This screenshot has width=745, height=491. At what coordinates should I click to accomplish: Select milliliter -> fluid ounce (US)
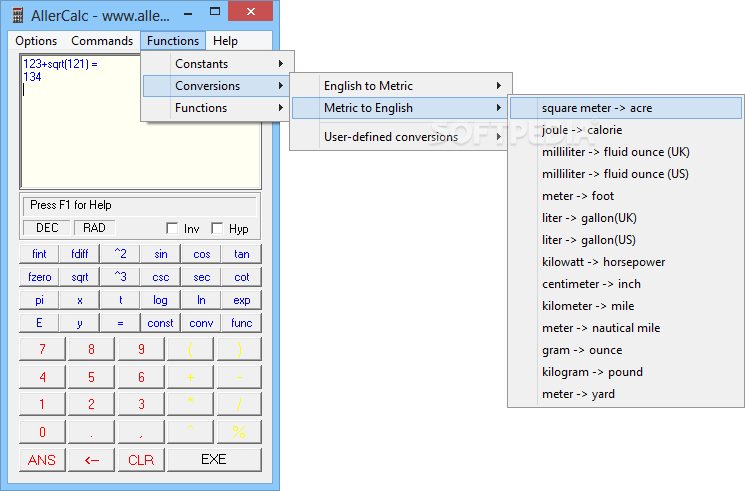pyautogui.click(x=626, y=174)
